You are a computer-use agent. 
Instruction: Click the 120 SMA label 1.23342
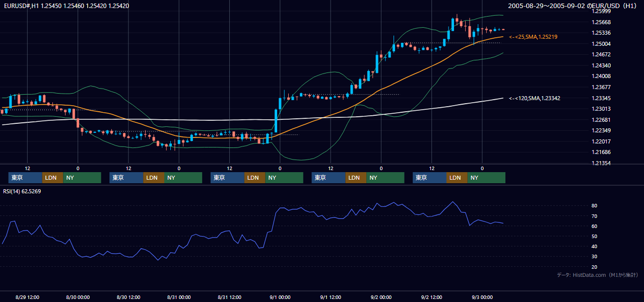point(535,98)
